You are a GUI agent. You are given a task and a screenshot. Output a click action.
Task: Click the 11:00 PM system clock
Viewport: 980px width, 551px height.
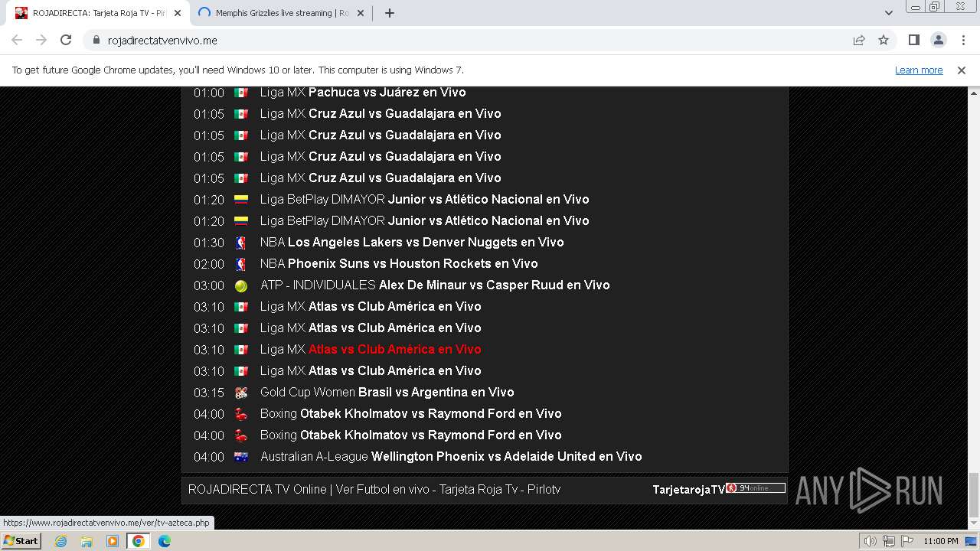tap(941, 541)
